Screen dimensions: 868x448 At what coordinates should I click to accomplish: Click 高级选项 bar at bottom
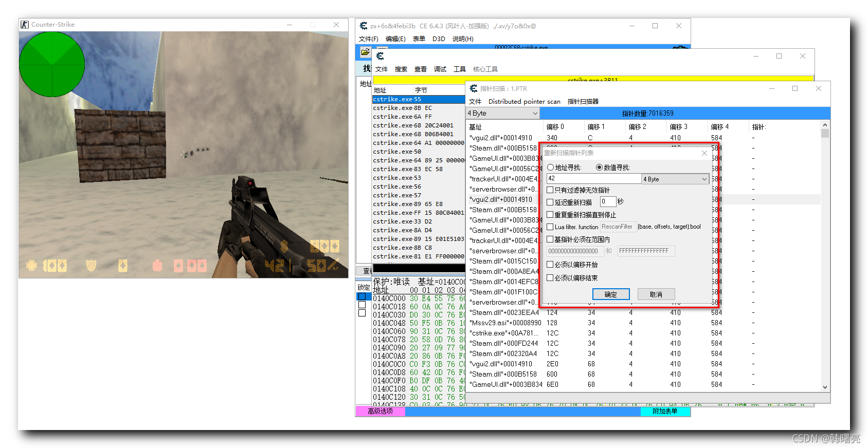pyautogui.click(x=380, y=411)
